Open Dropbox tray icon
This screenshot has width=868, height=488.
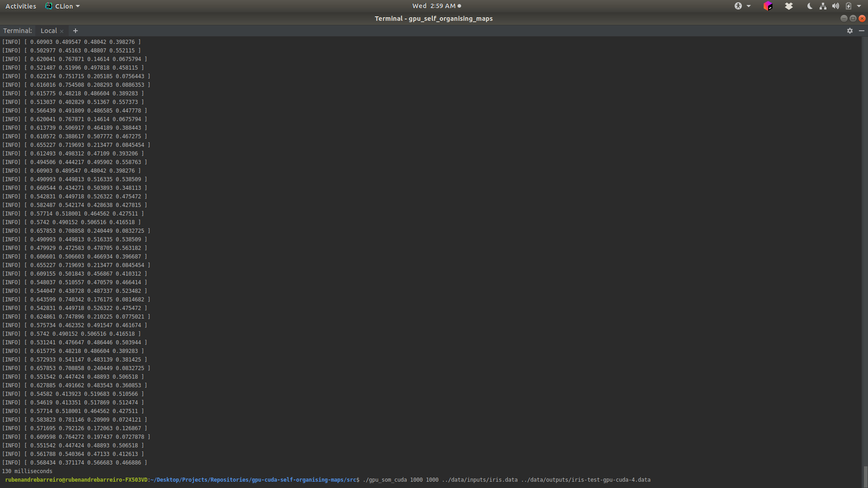click(789, 6)
